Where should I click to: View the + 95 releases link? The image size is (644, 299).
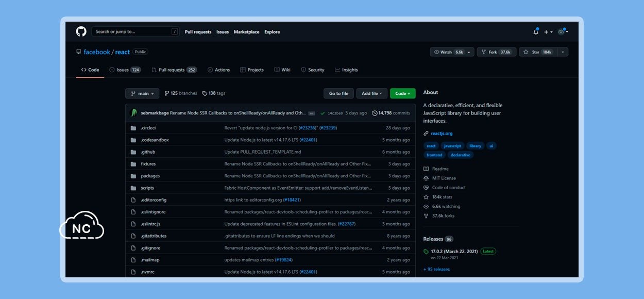(436, 270)
